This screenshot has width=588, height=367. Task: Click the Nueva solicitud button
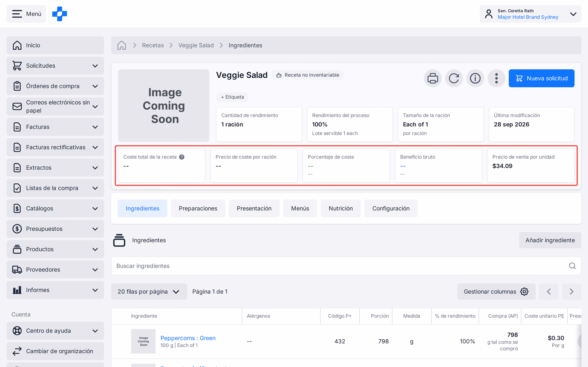(541, 78)
